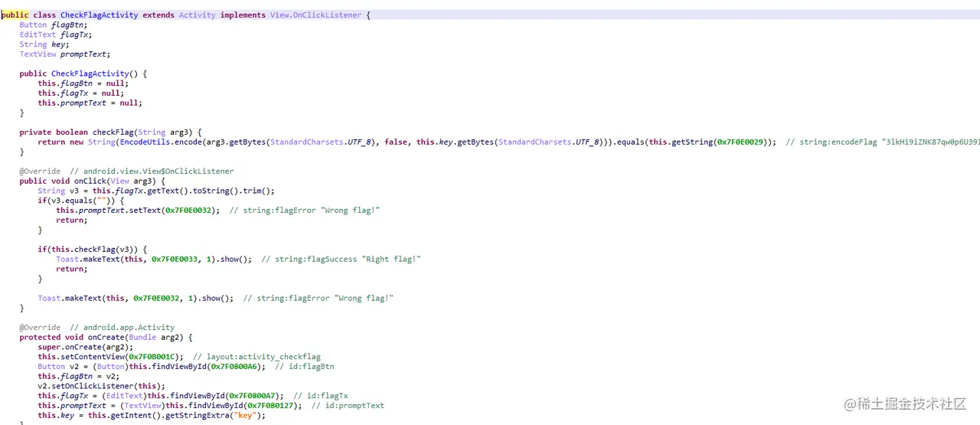Click the 'this.flagBtn = v2;' line
Image resolution: width=980 pixels, height=425 pixels.
[x=79, y=377]
